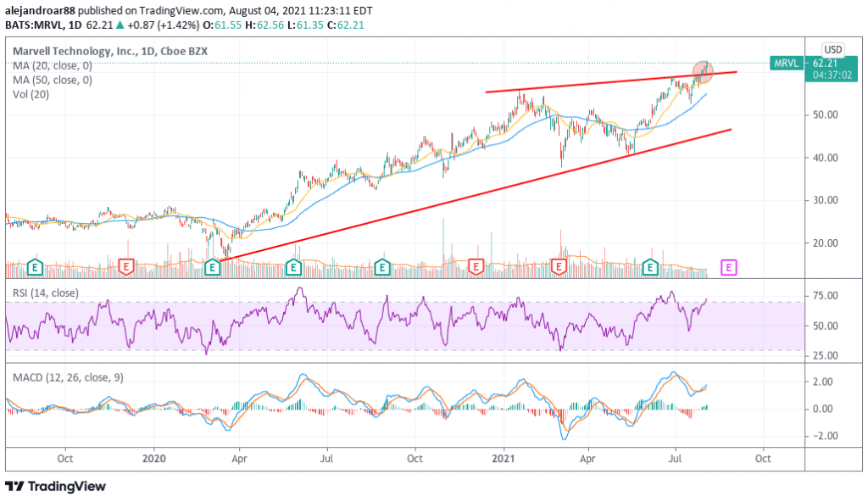Click the Oct label preceding 2020
The width and height of the screenshot is (868, 502).
coord(65,459)
